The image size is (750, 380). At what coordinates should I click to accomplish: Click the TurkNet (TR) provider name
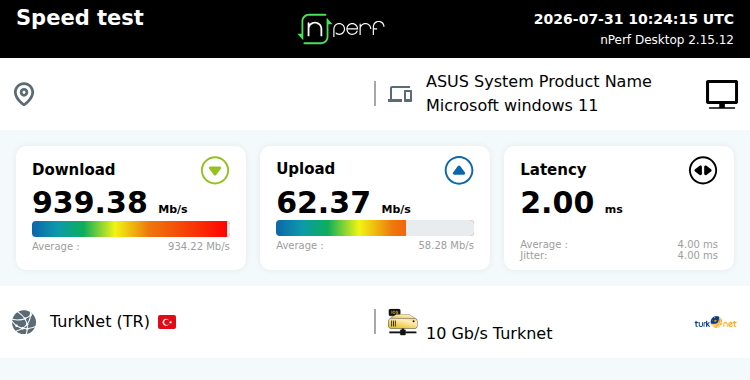[99, 322]
